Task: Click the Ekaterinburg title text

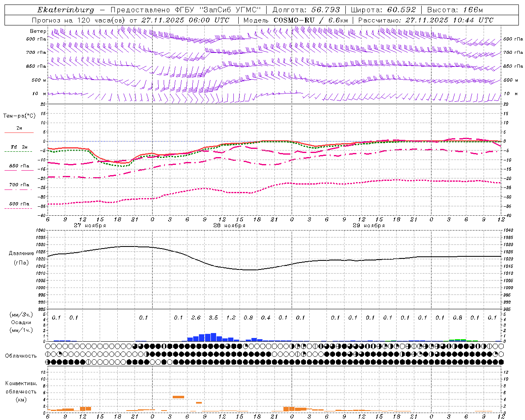Action: click(66, 10)
